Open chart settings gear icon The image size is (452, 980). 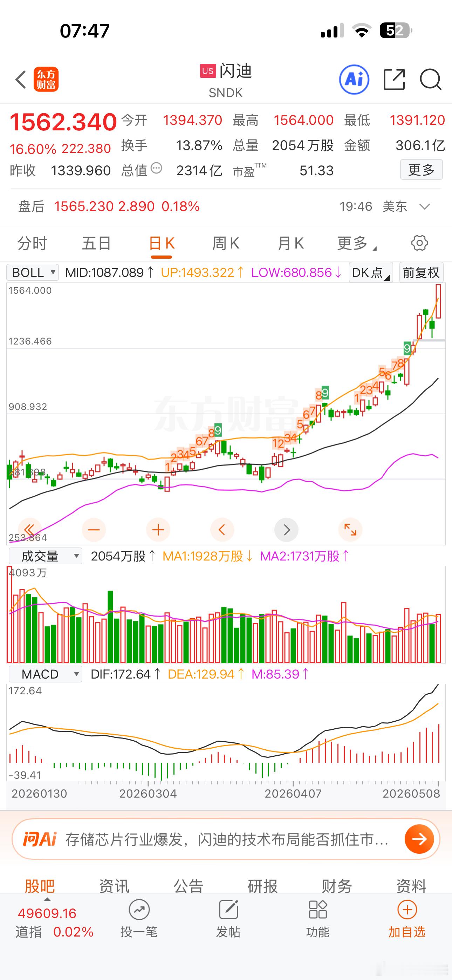(x=419, y=243)
